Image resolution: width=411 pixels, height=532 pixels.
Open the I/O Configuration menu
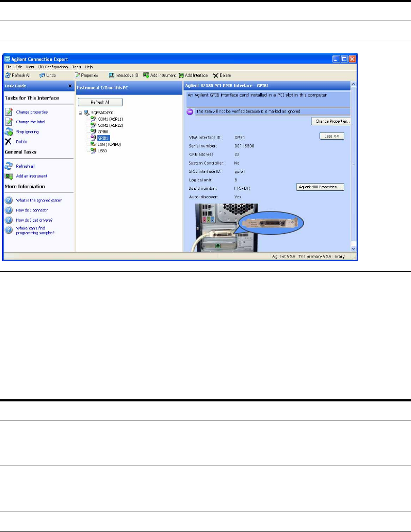click(x=53, y=67)
